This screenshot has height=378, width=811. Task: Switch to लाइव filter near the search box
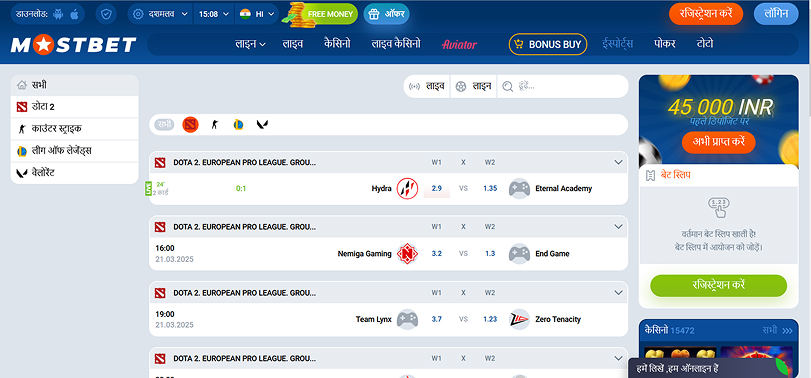(x=427, y=86)
